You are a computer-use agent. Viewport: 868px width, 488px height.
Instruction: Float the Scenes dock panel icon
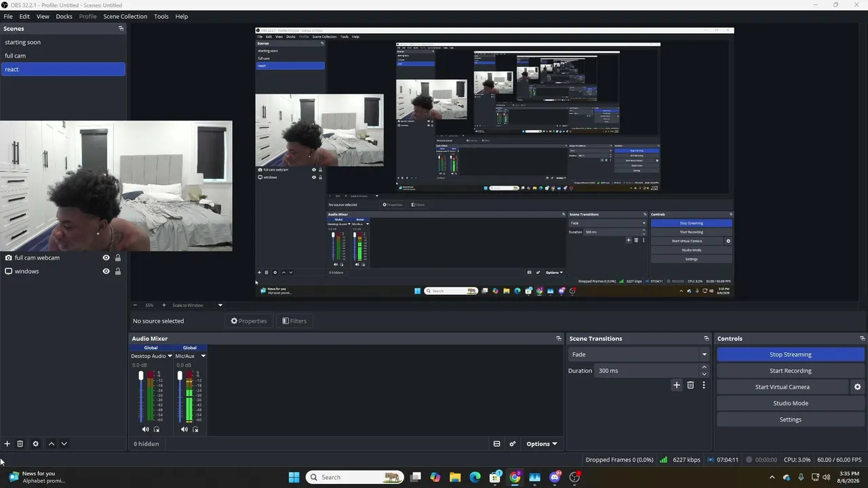121,28
